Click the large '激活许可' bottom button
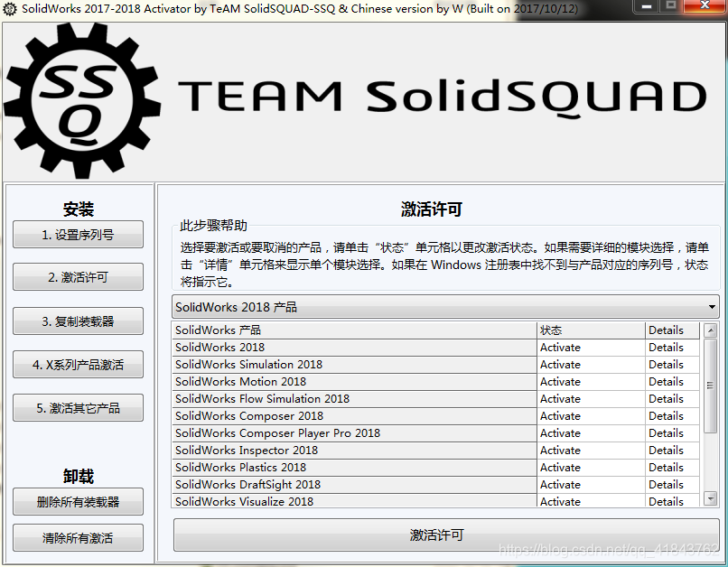Image resolution: width=728 pixels, height=567 pixels. (446, 535)
